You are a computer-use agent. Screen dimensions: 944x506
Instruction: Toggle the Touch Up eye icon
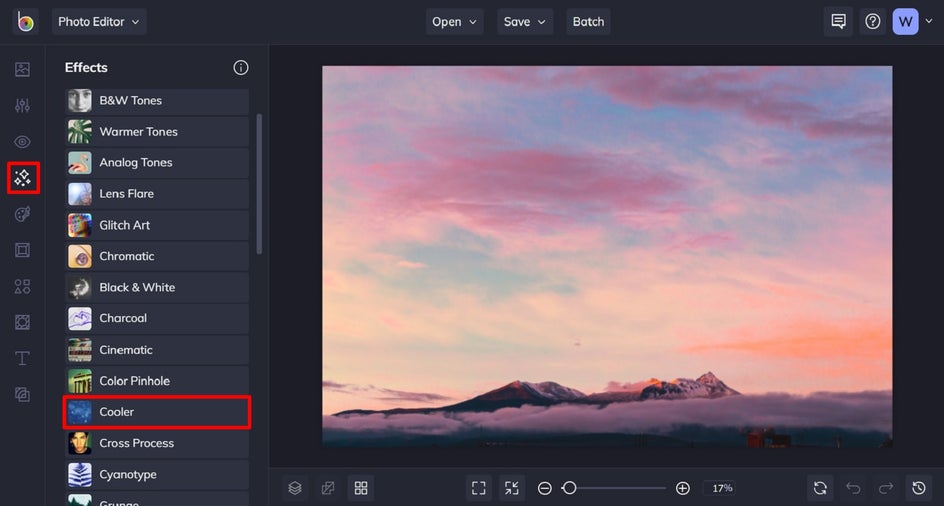22,142
